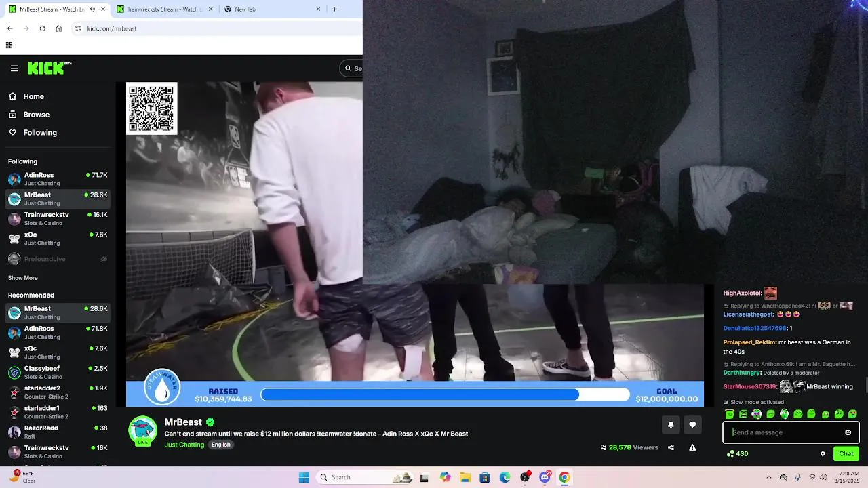Click the donation progress bar on stream
Viewport: 868px width, 488px height.
[445, 394]
